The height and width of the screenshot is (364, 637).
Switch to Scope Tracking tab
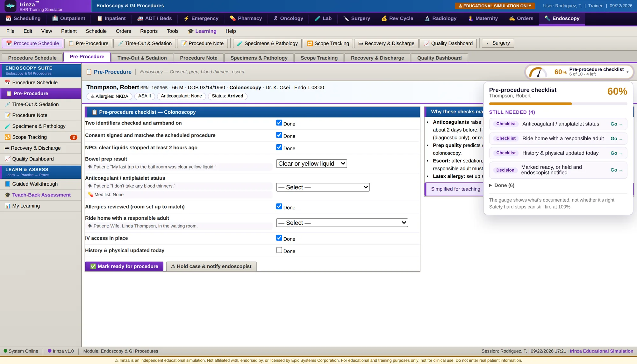[319, 58]
